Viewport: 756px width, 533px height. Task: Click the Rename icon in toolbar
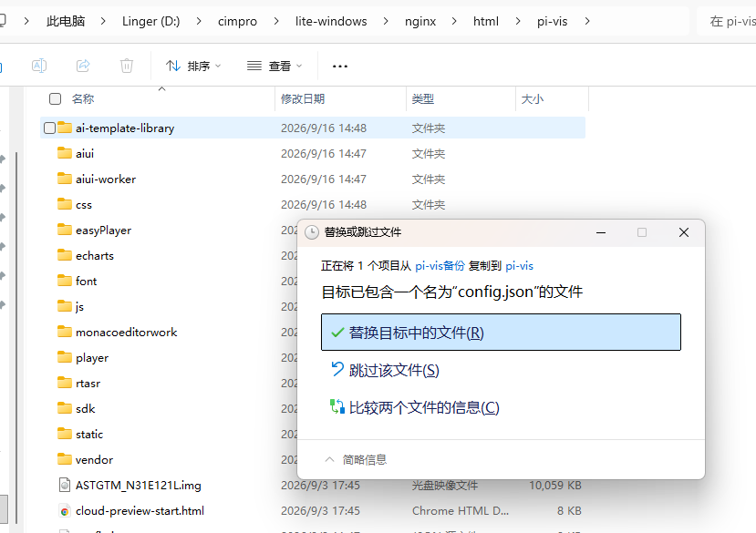(39, 66)
